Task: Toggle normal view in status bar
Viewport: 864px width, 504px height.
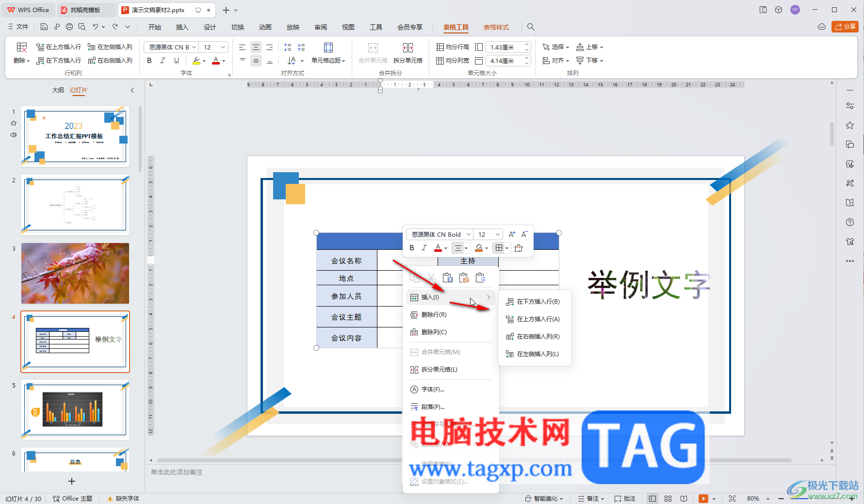Action: 652,499
